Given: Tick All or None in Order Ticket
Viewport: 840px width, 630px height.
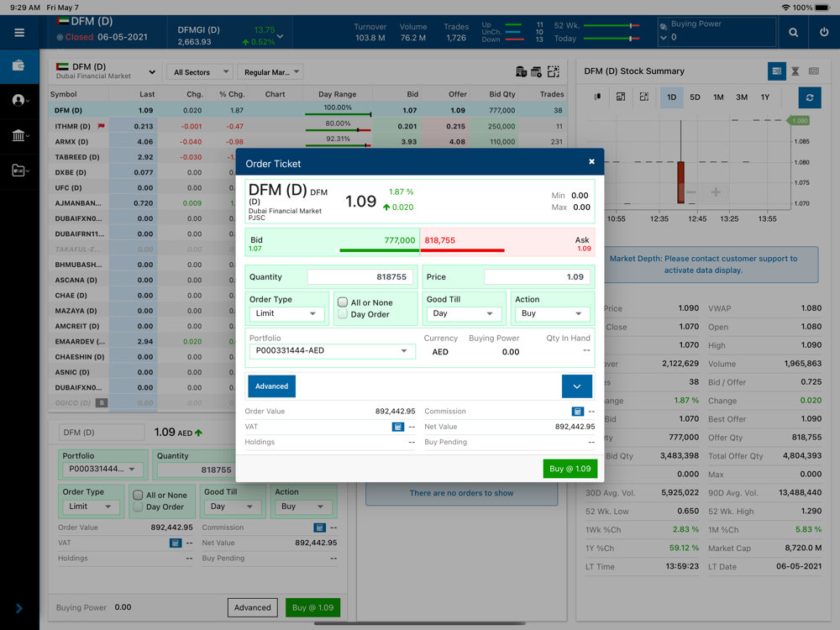Looking at the screenshot, I should 343,302.
